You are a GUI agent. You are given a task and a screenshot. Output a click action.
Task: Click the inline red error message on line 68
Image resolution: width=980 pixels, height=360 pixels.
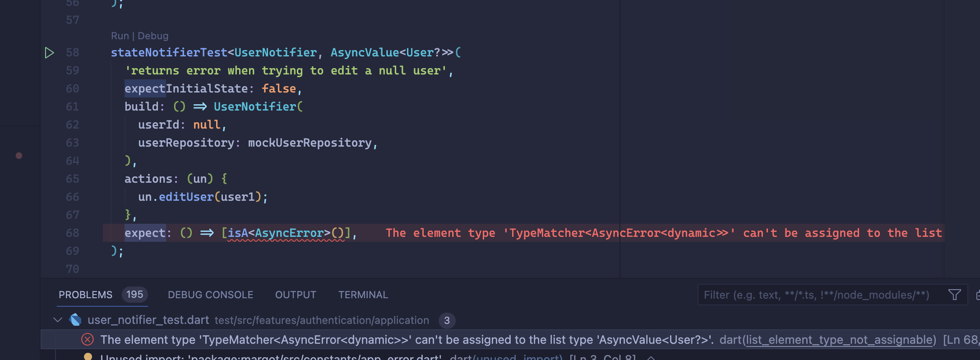(x=664, y=233)
